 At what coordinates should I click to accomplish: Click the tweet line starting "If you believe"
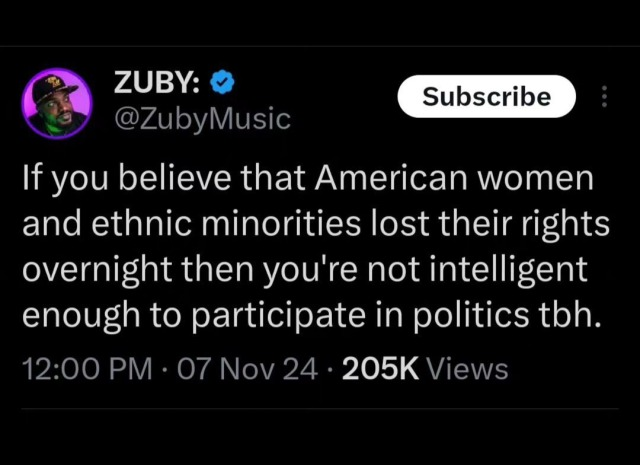coord(307,180)
